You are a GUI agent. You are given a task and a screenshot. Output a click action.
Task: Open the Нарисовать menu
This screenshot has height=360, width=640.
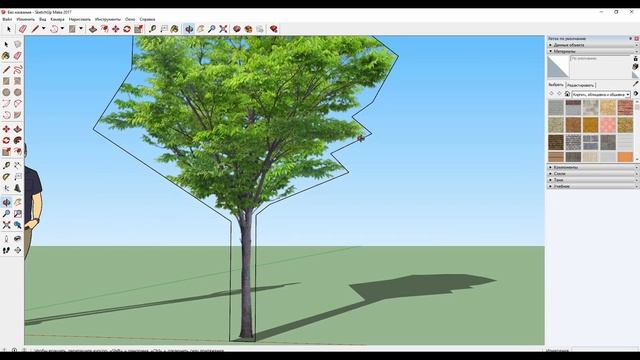tap(80, 19)
